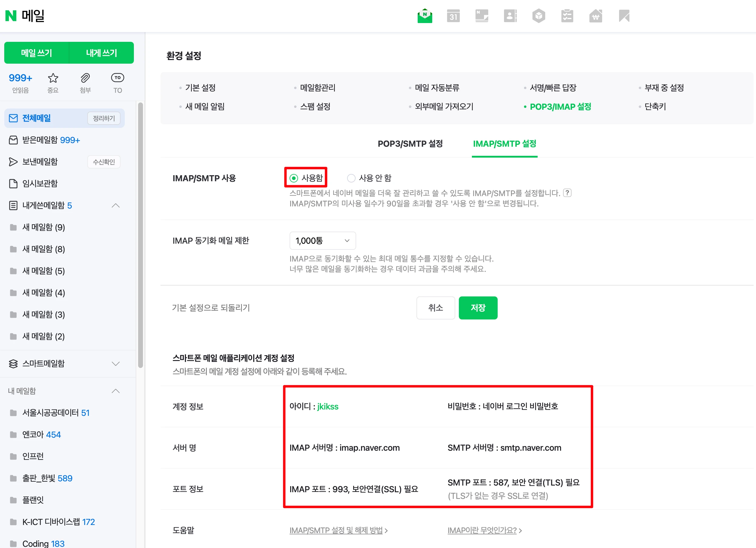The image size is (756, 548).
Task: Open the checklist to-do icon
Action: (567, 16)
